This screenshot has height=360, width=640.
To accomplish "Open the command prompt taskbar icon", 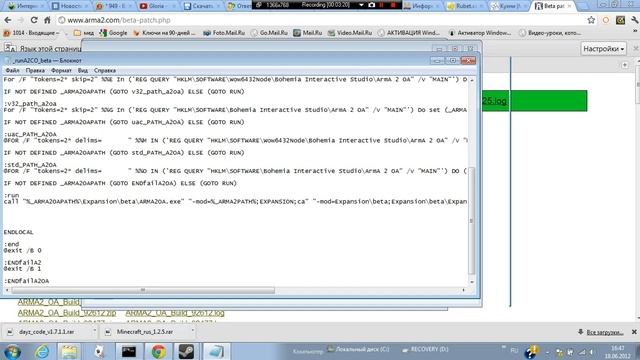I will point(129,351).
